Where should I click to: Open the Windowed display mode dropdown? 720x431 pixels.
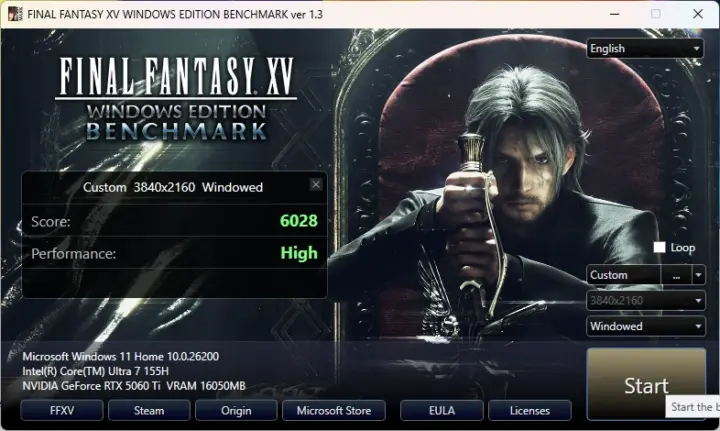coord(646,326)
